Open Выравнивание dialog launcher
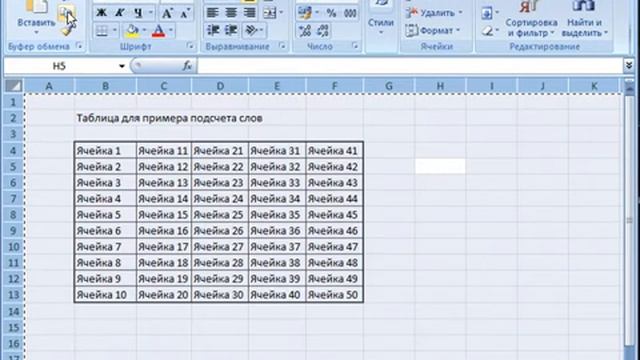Image resolution: width=640 pixels, height=360 pixels. (x=282, y=47)
